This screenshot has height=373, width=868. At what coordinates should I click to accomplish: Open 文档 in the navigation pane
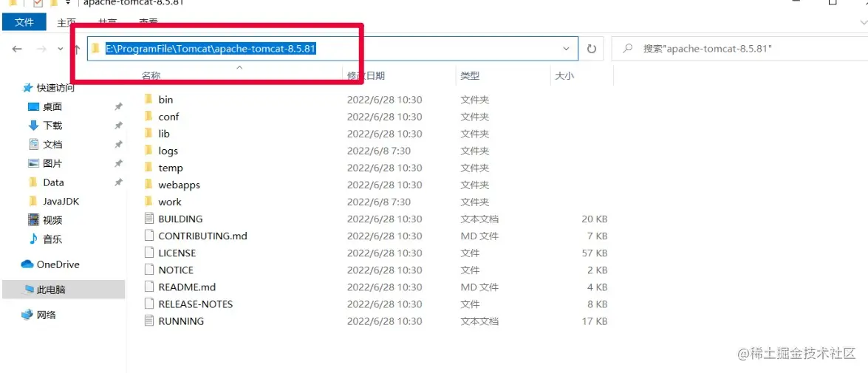point(52,145)
